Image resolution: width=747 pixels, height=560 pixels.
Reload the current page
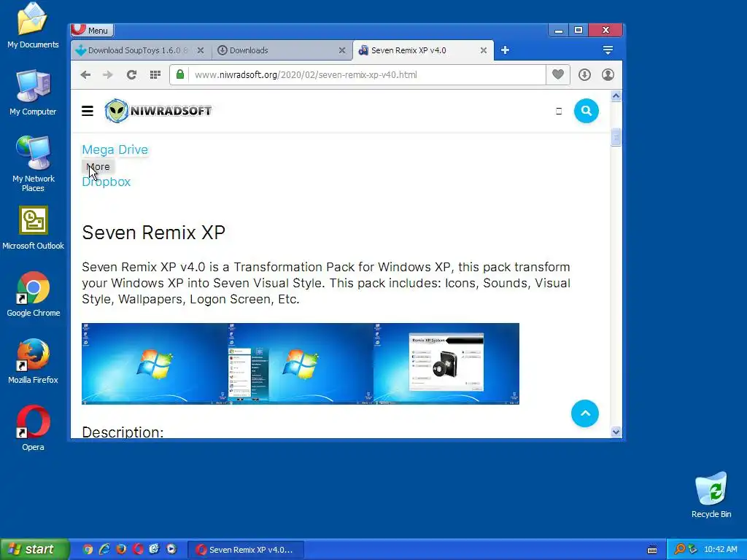coord(131,75)
